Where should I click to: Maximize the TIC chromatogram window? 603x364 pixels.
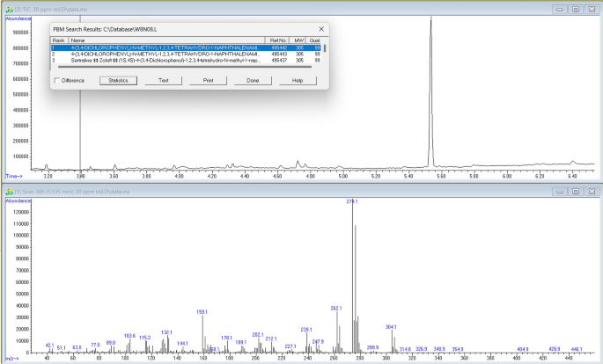point(576,9)
